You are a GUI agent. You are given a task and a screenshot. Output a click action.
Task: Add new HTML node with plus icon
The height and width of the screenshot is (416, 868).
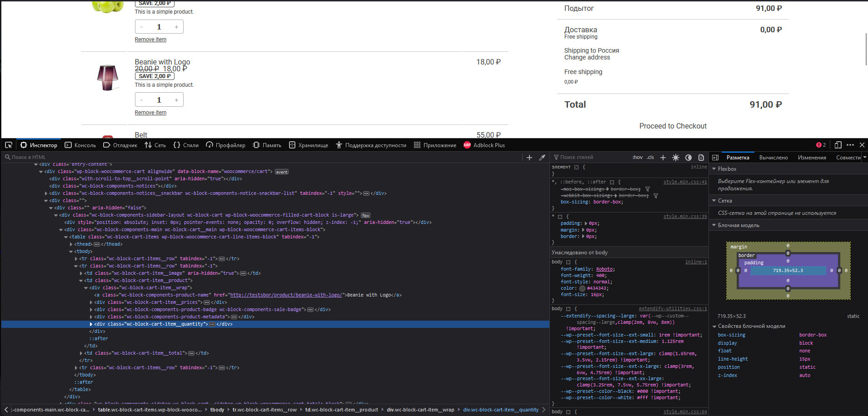coord(529,158)
